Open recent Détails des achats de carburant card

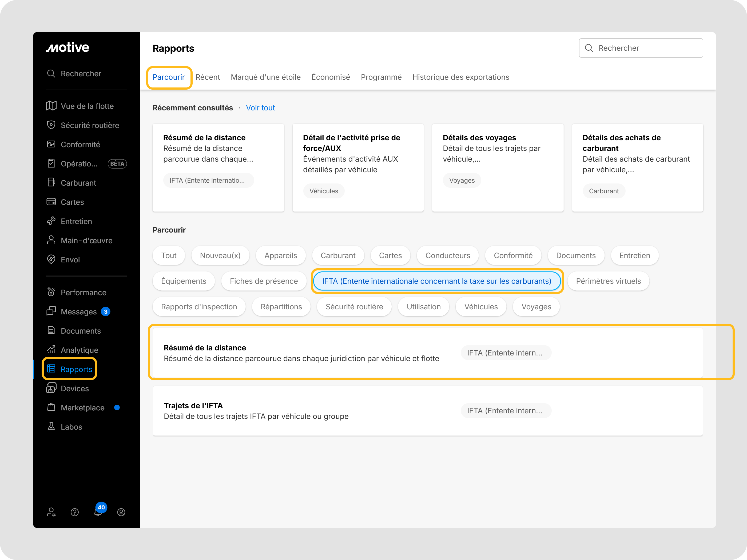[638, 168]
